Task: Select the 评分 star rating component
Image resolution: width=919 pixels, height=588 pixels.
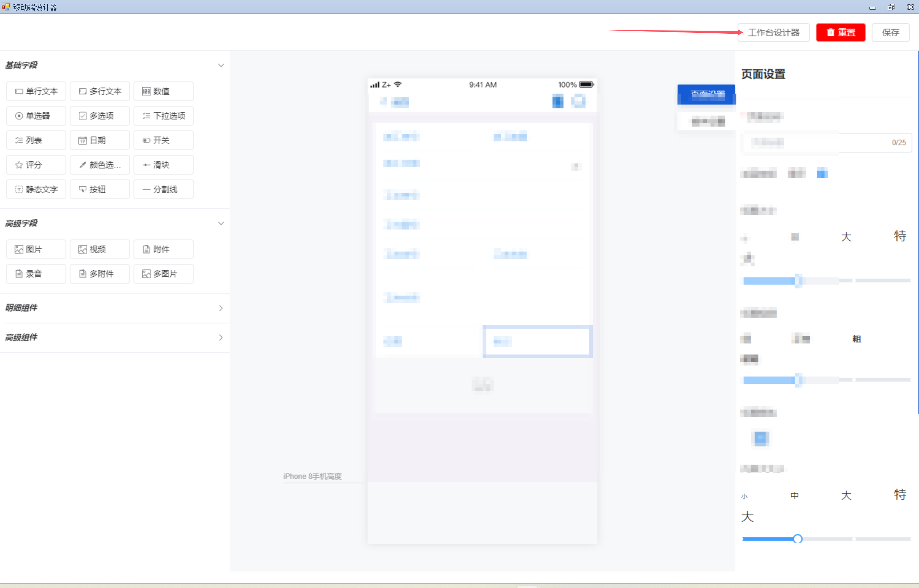Action: click(x=36, y=164)
